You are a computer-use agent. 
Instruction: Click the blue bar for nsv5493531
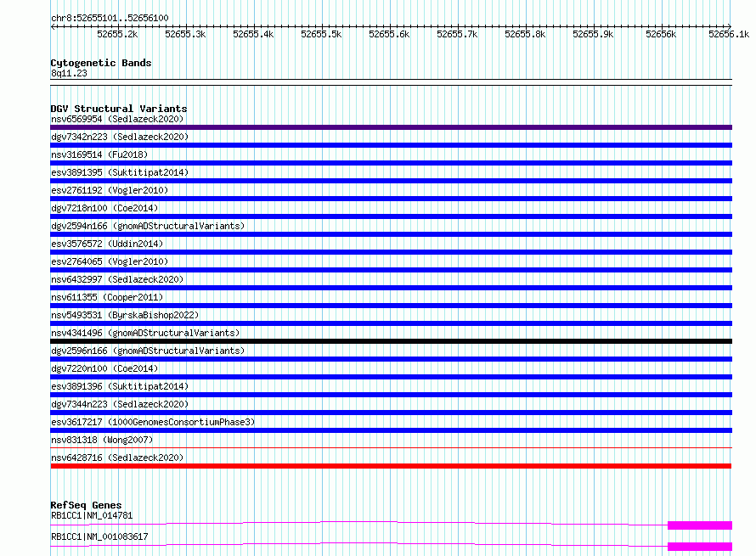coord(391,323)
